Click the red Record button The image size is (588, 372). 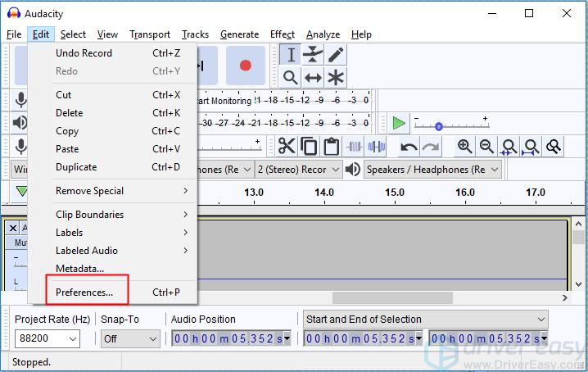click(x=245, y=66)
